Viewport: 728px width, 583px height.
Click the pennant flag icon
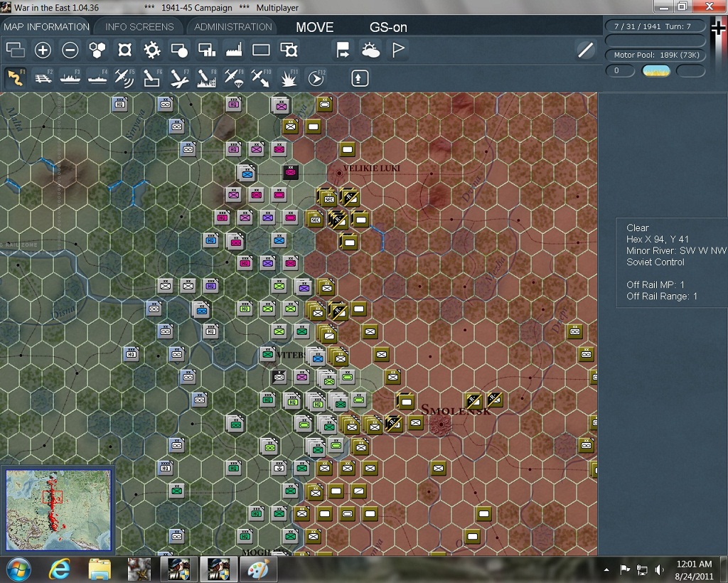(x=398, y=50)
